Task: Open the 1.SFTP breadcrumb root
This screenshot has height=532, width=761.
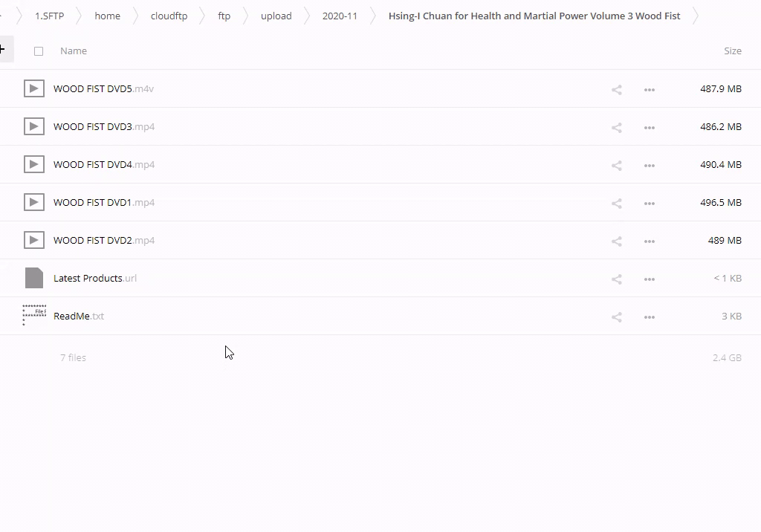Action: (49, 16)
